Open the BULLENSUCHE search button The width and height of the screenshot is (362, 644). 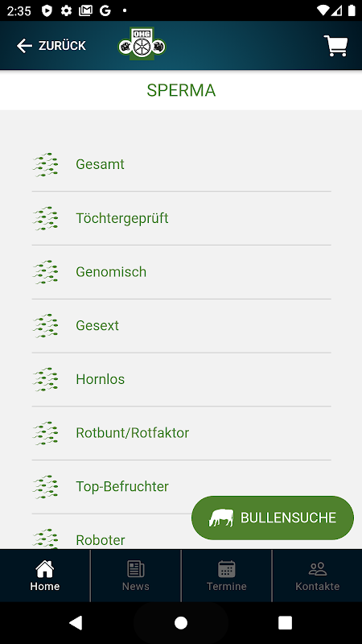click(x=273, y=518)
